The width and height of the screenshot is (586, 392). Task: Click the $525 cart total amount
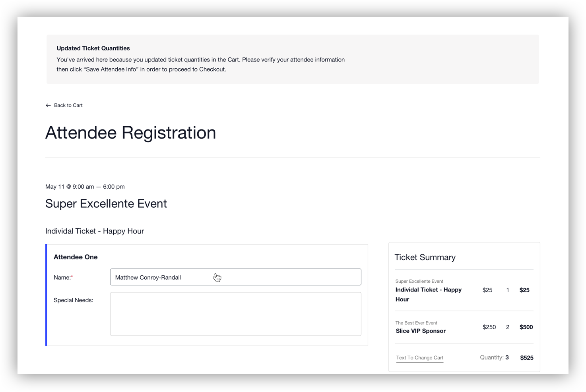[x=526, y=358]
